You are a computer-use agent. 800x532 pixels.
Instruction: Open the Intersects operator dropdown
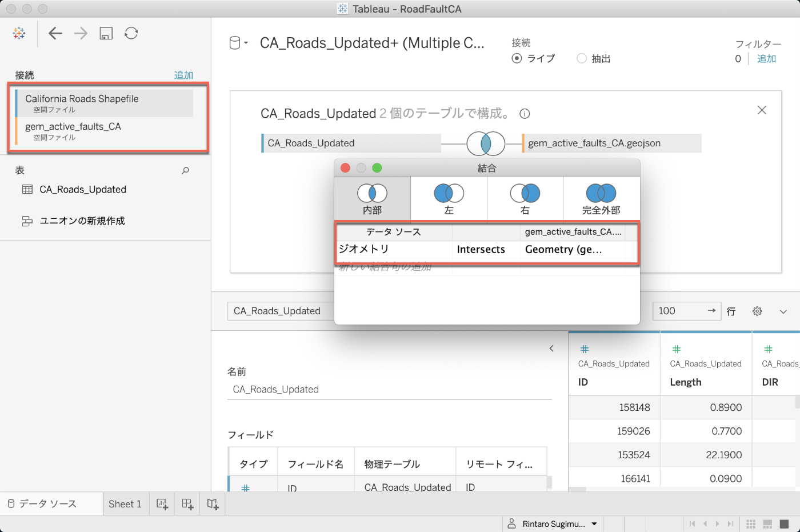[486, 249]
